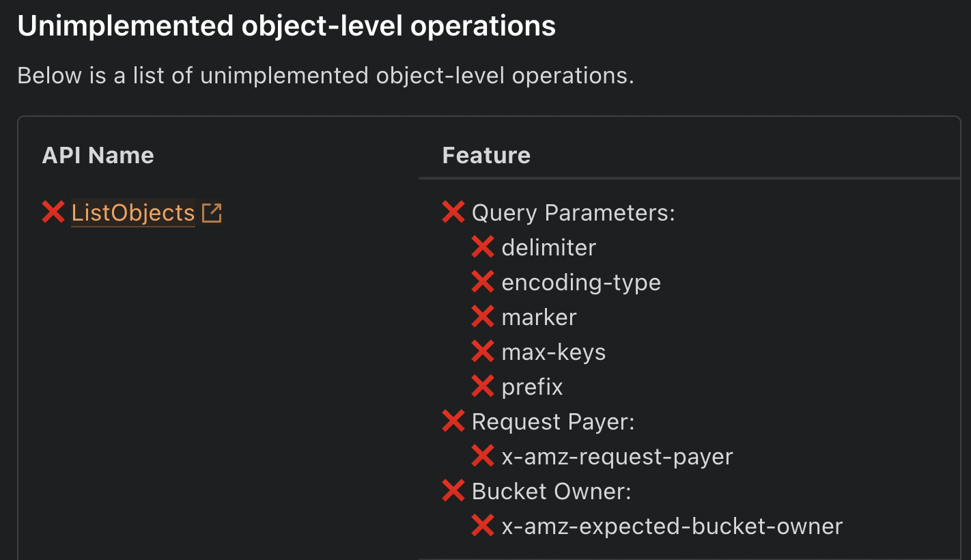Click the red X next to max-keys
Image resolution: width=971 pixels, height=560 pixels.
[483, 352]
